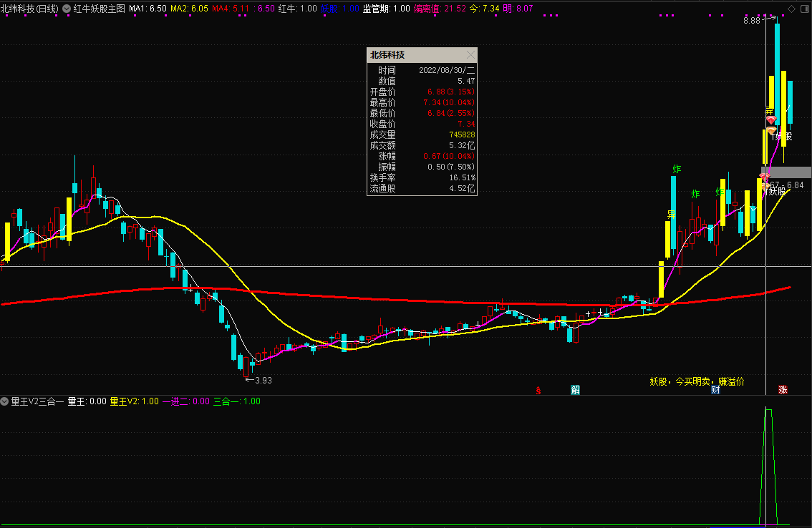Click the 里王V2: 1.00 readout

[x=134, y=401]
